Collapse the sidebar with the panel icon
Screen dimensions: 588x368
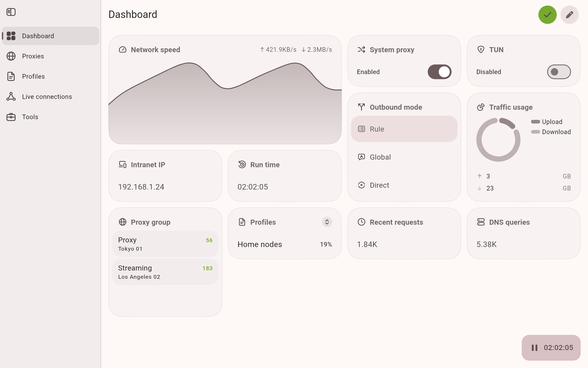tap(11, 12)
